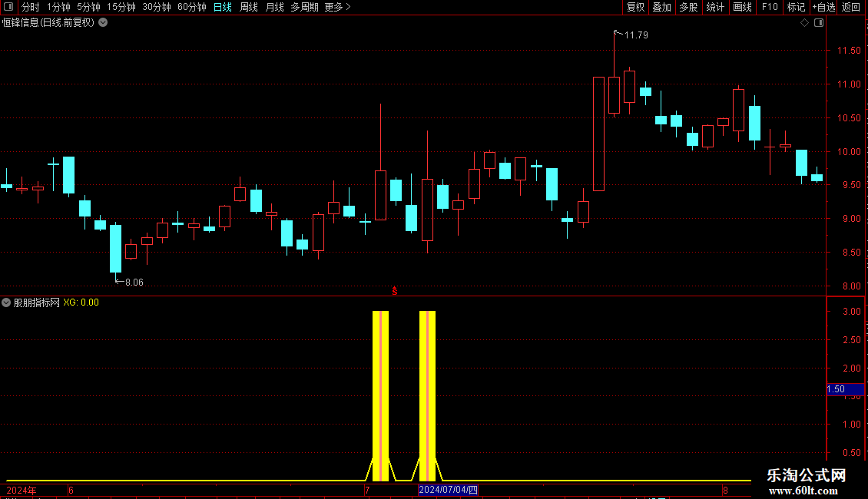Expand the 更多 periods menu

point(338,7)
